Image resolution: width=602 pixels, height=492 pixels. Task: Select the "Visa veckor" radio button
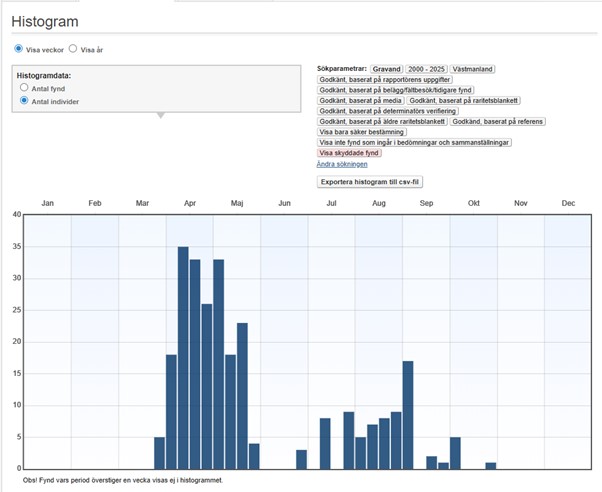(x=18, y=48)
